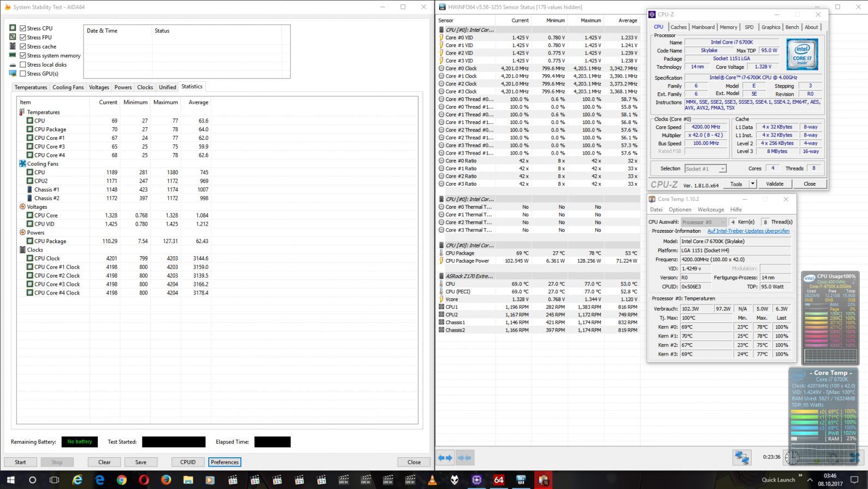Switch to AIDA64 via red 64 taskbar icon

499,480
